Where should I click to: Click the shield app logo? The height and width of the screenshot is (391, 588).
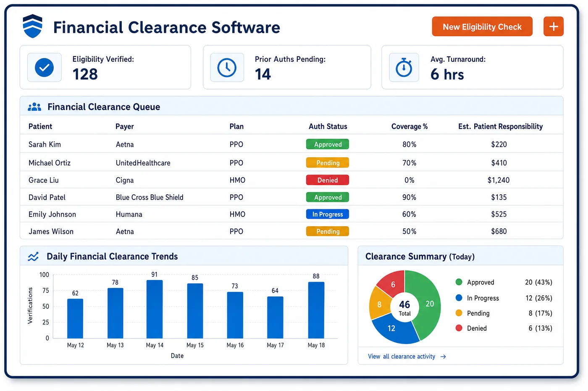[32, 26]
